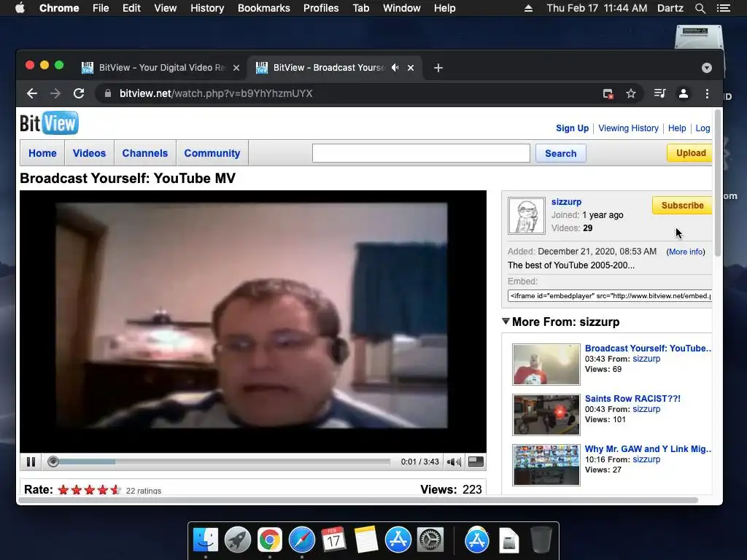The height and width of the screenshot is (560, 747).
Task: Click sizzurp uploader name link
Action: click(566, 202)
